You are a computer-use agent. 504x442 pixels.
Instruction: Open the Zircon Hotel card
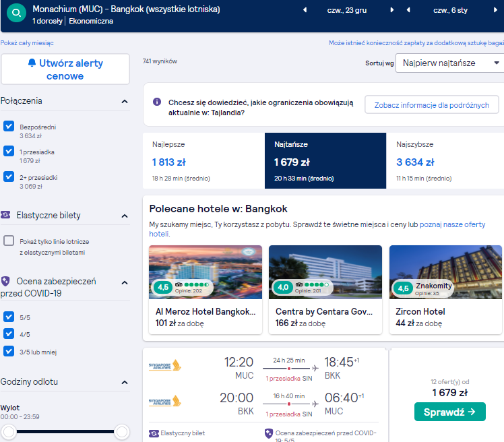445,290
